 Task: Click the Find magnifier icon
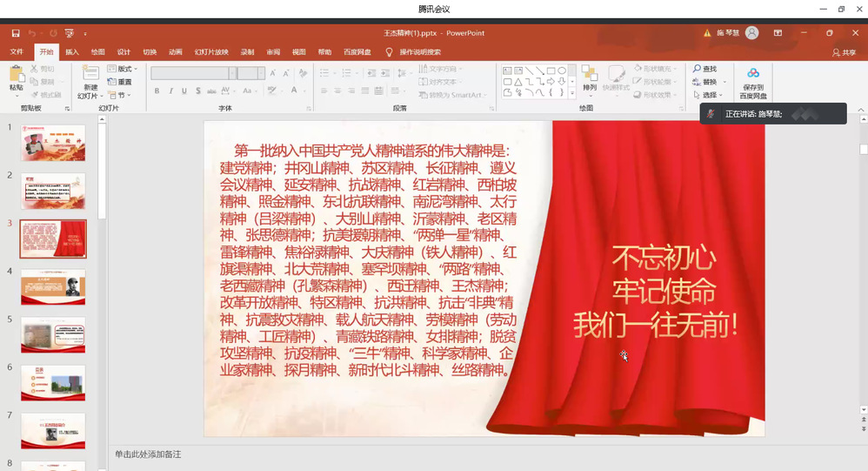pyautogui.click(x=698, y=69)
